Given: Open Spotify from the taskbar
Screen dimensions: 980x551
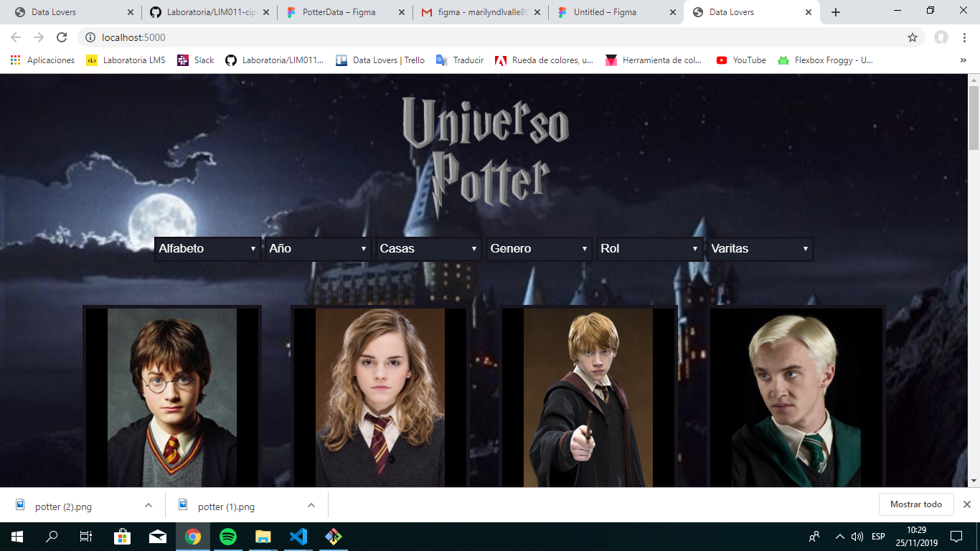Looking at the screenshot, I should [228, 537].
